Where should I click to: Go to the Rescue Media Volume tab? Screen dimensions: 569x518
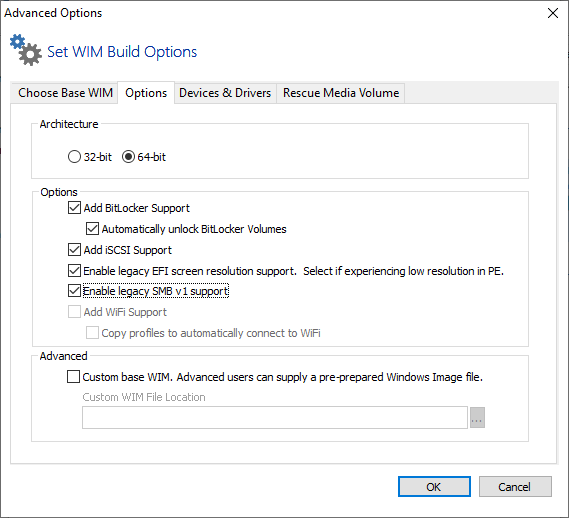coord(341,93)
